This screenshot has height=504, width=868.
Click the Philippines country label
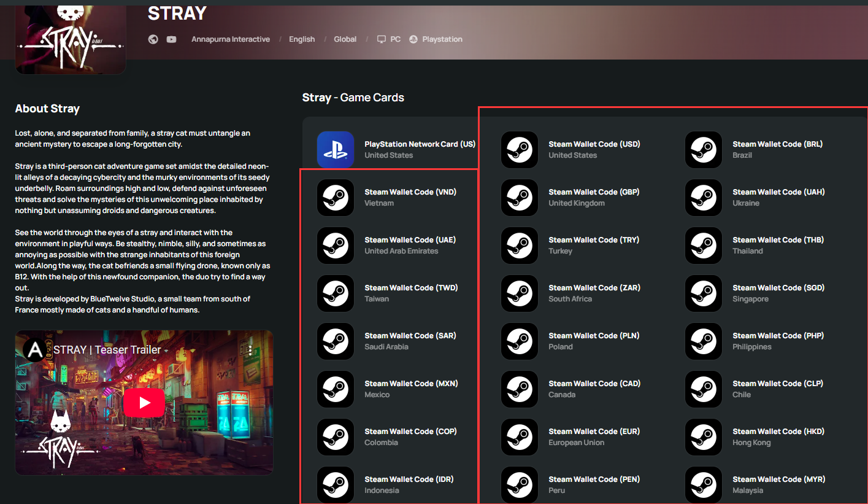pyautogui.click(x=752, y=347)
